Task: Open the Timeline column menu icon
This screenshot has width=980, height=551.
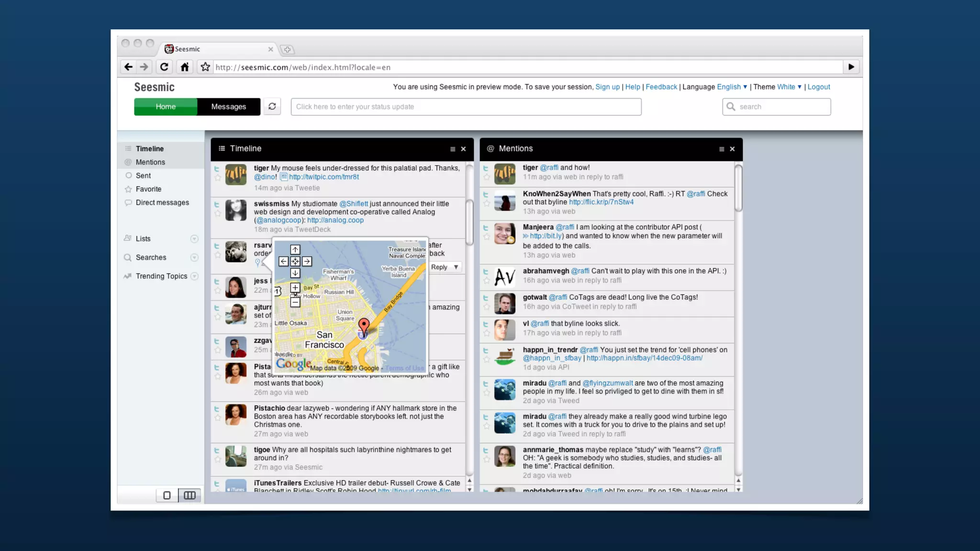Action: click(x=453, y=149)
